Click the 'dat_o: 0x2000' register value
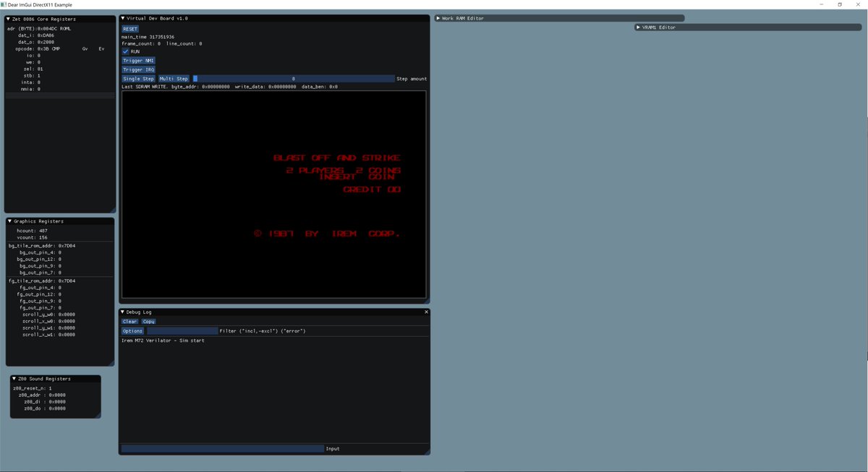 point(35,42)
